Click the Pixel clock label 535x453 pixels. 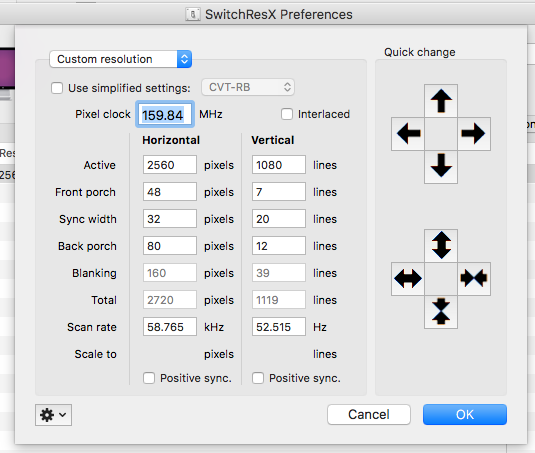103,114
